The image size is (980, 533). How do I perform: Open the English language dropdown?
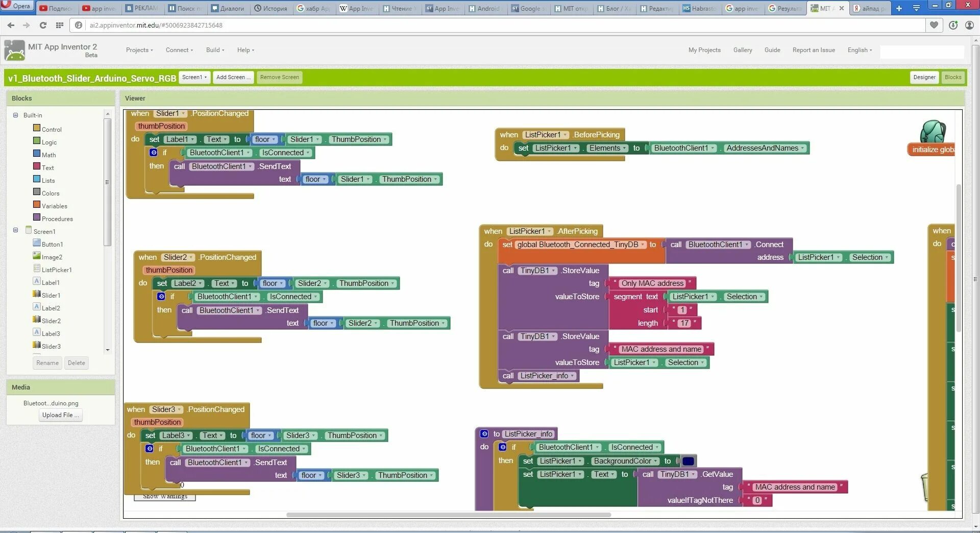tap(860, 50)
